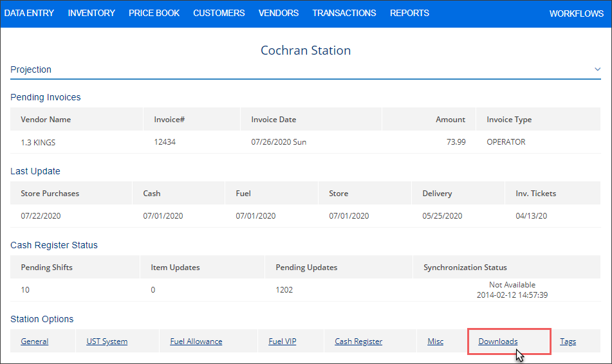Open Tags station options link
Screen dimensions: 612x364
pyautogui.click(x=568, y=341)
